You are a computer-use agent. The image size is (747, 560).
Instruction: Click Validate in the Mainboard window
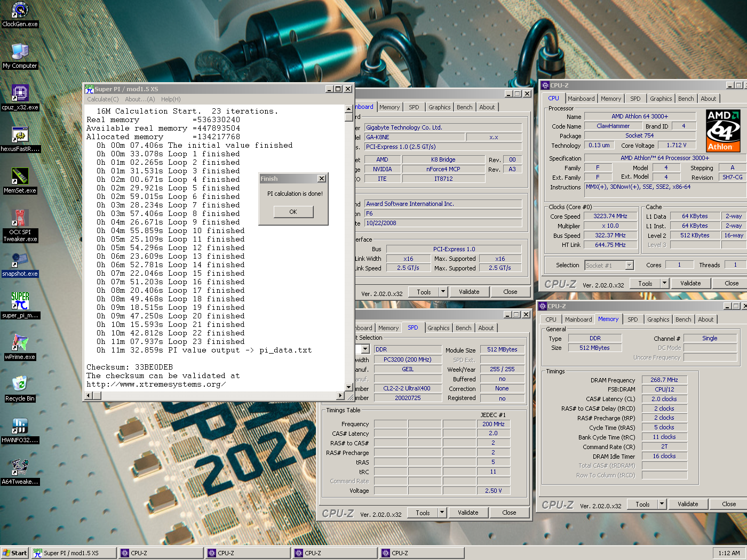coord(469,292)
